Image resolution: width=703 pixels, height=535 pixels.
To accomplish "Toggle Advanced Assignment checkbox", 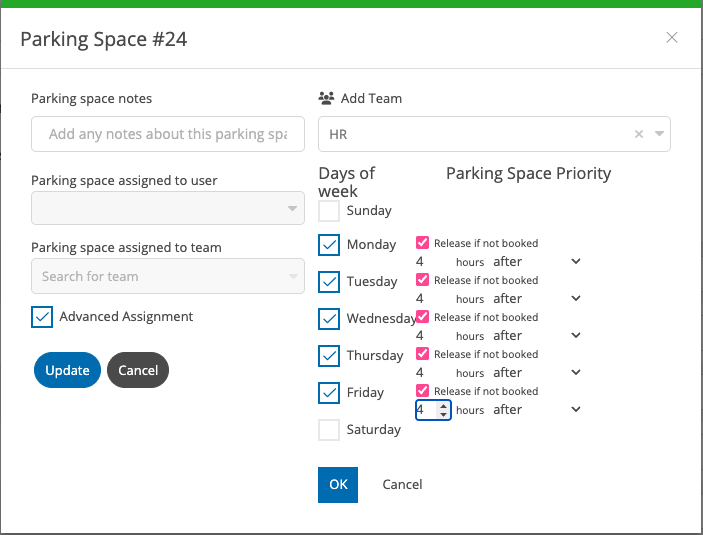I will 42,317.
